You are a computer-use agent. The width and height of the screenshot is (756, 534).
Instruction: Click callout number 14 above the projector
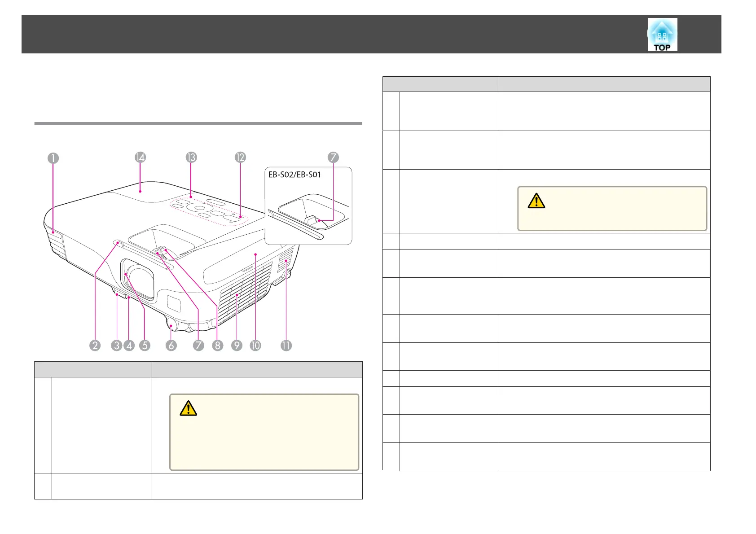(x=141, y=157)
